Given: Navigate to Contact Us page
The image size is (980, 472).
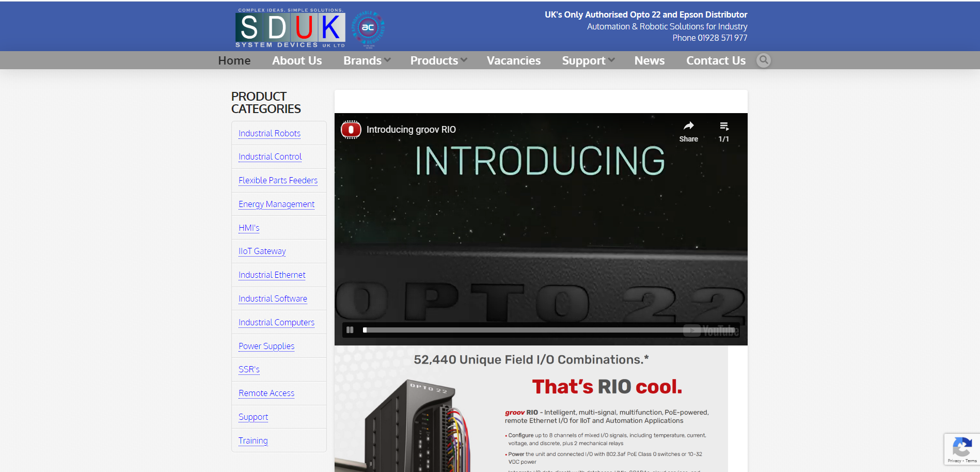Looking at the screenshot, I should click(716, 60).
